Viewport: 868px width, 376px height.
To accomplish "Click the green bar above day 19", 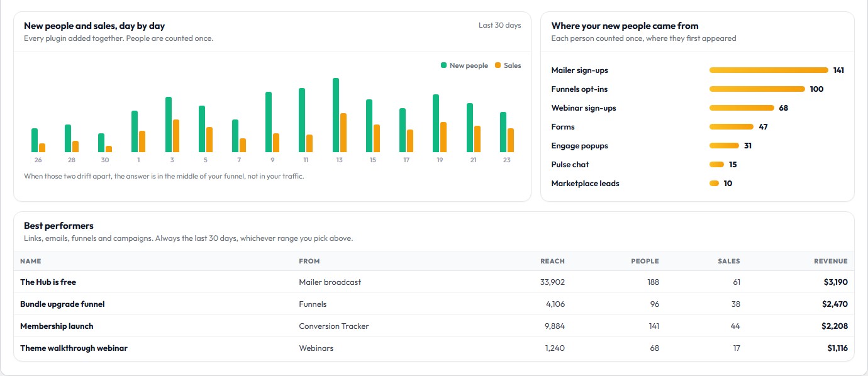I will coord(436,123).
